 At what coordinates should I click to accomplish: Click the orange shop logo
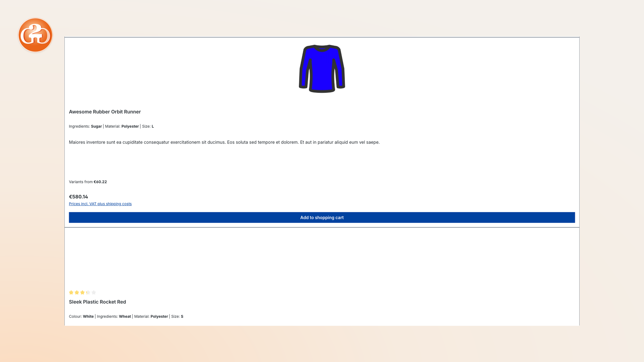click(35, 35)
